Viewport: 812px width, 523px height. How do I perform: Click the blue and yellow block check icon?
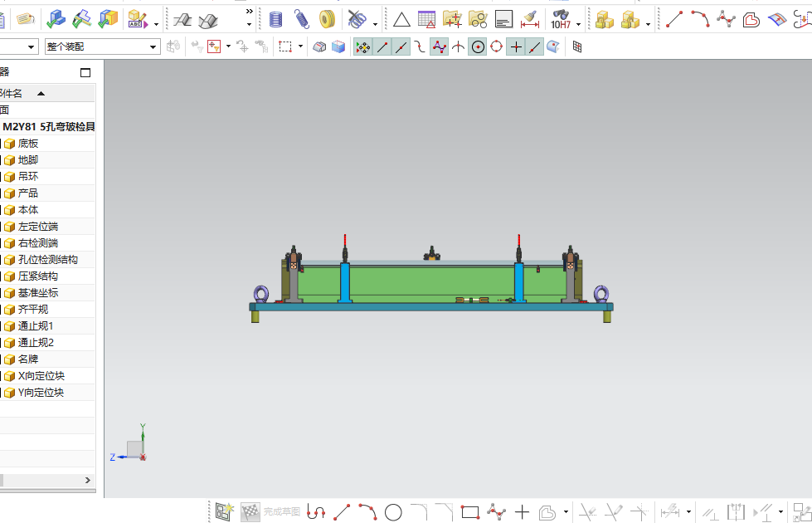point(108,20)
